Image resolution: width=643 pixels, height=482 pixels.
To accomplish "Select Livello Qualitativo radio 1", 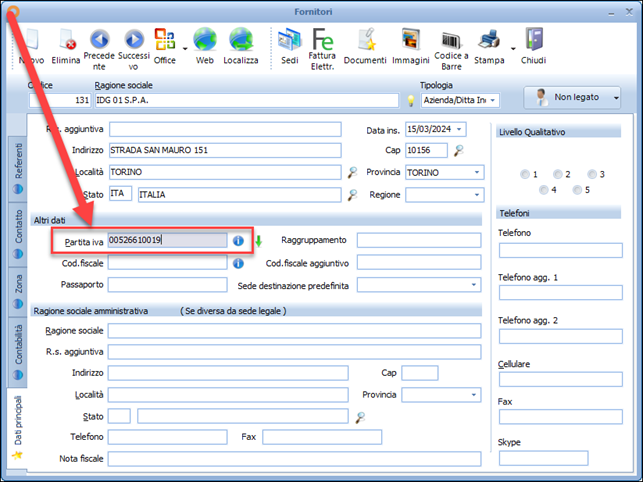I will point(525,174).
